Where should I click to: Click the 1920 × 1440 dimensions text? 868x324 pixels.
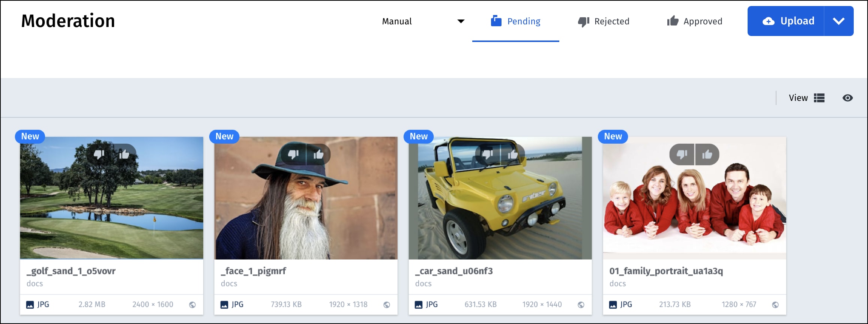coord(542,305)
